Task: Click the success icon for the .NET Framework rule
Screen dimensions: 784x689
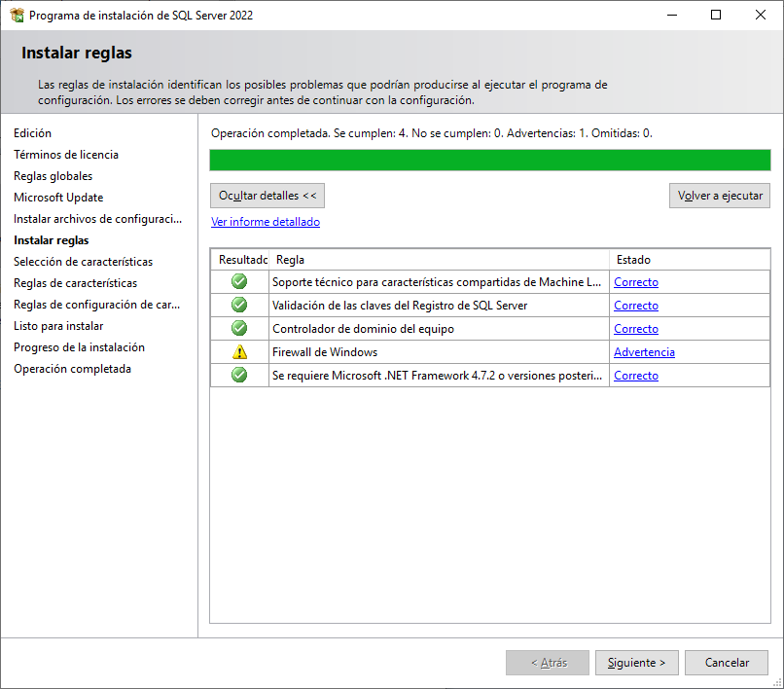Action: pyautogui.click(x=238, y=375)
